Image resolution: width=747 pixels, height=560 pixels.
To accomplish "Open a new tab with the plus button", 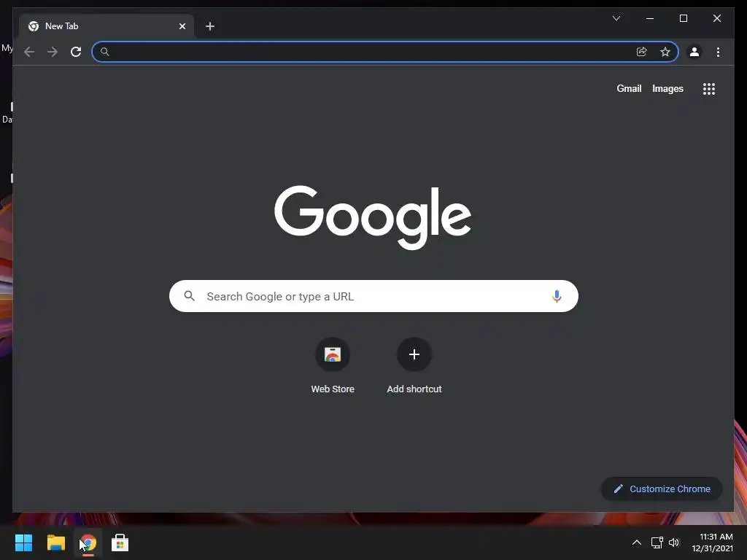I will coord(210,26).
